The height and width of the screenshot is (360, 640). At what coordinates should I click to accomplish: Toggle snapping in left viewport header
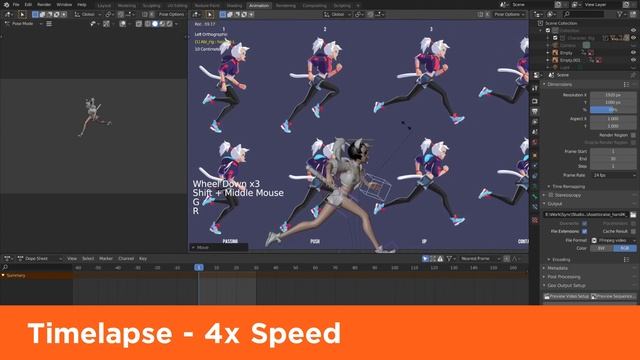(120, 14)
